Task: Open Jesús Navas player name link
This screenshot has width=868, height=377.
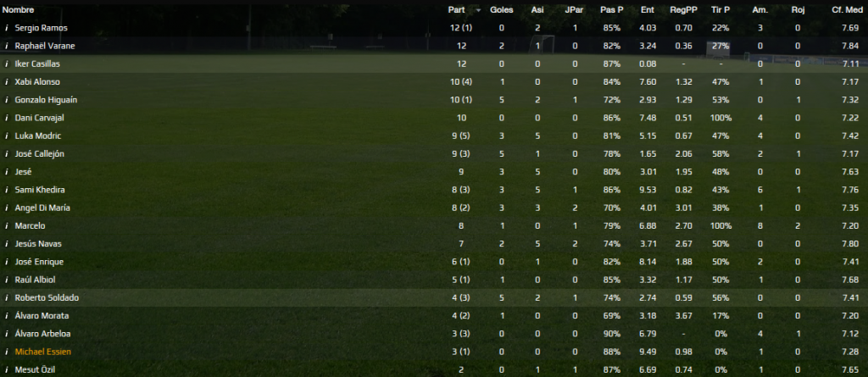Action: point(38,244)
